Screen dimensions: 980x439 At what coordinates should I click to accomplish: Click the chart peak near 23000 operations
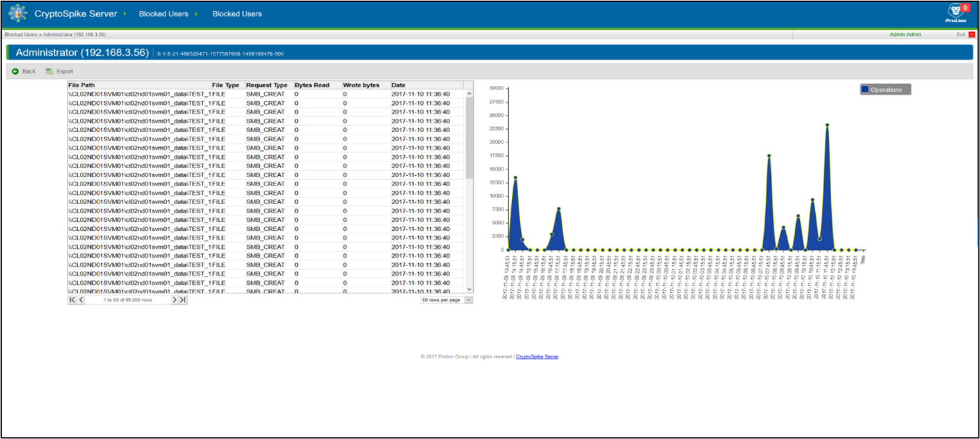tap(827, 125)
